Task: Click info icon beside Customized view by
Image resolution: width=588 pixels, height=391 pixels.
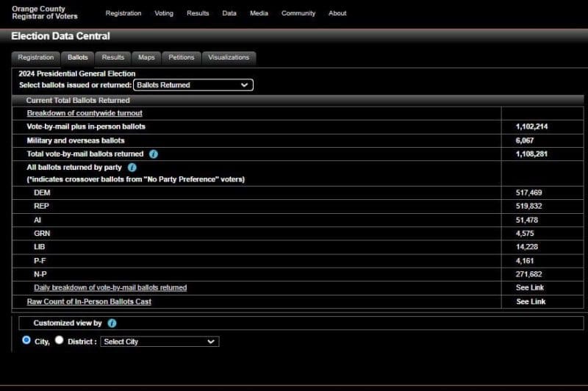Action: pos(112,323)
